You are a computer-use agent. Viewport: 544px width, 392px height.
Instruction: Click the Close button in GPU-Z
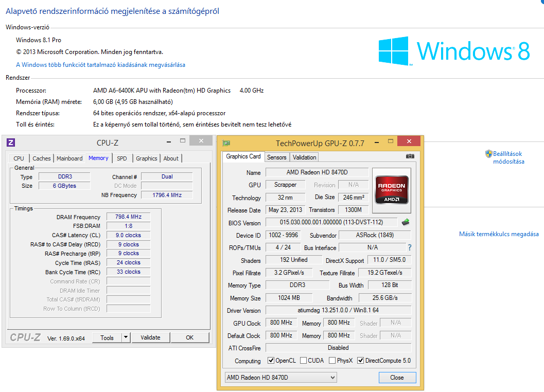[x=397, y=378]
